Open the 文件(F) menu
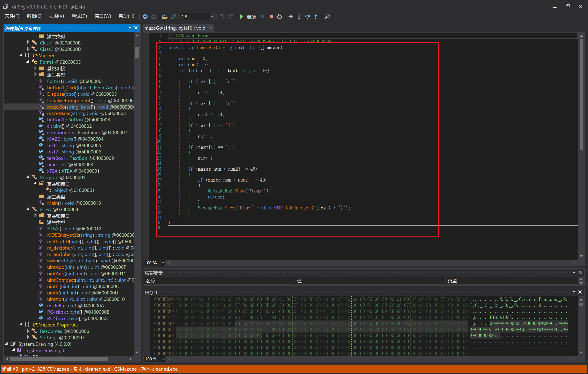This screenshot has width=588, height=374. tap(12, 16)
